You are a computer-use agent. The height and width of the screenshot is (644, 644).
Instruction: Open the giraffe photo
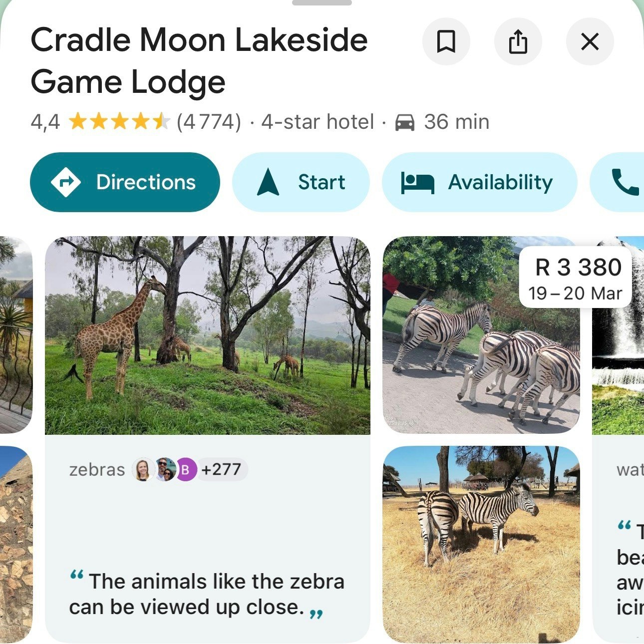point(207,335)
